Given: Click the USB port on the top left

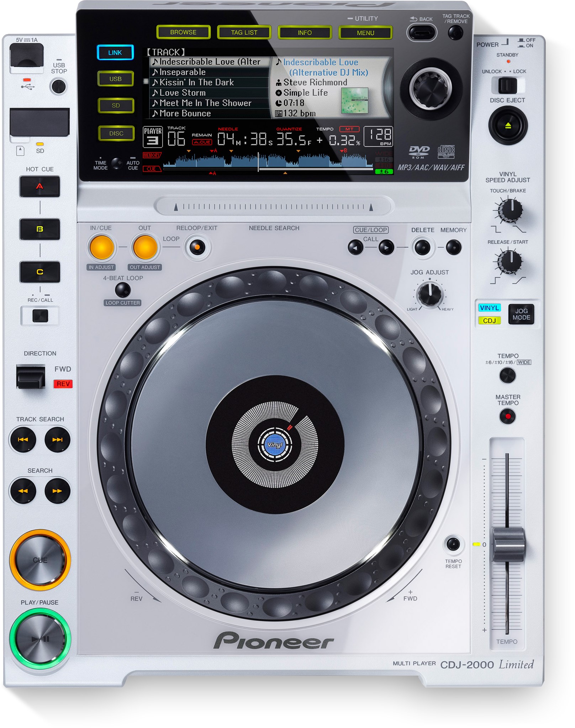Looking at the screenshot, I should coord(27,56).
